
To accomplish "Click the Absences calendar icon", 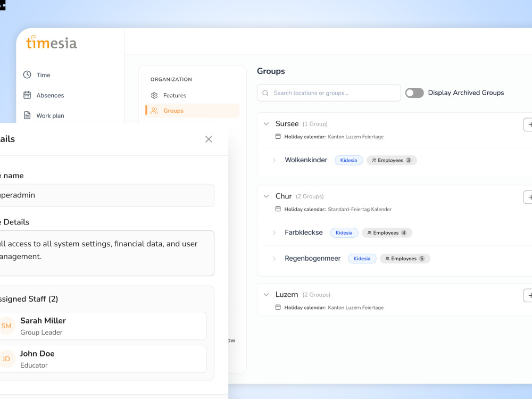I will (x=27, y=95).
